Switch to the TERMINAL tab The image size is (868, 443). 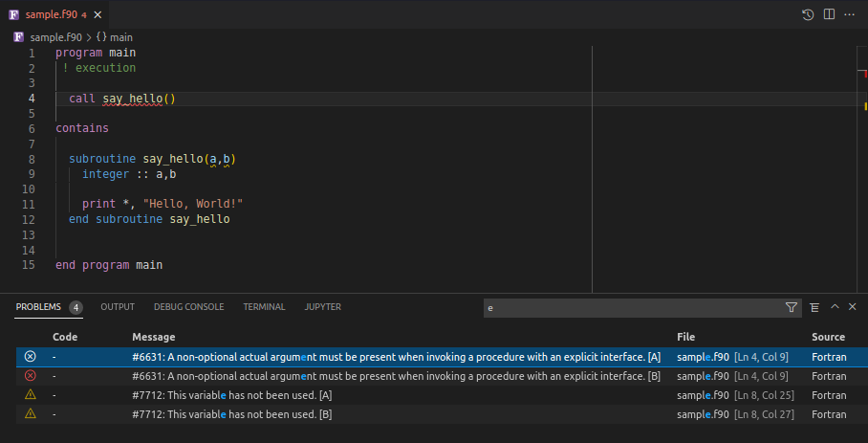point(264,307)
